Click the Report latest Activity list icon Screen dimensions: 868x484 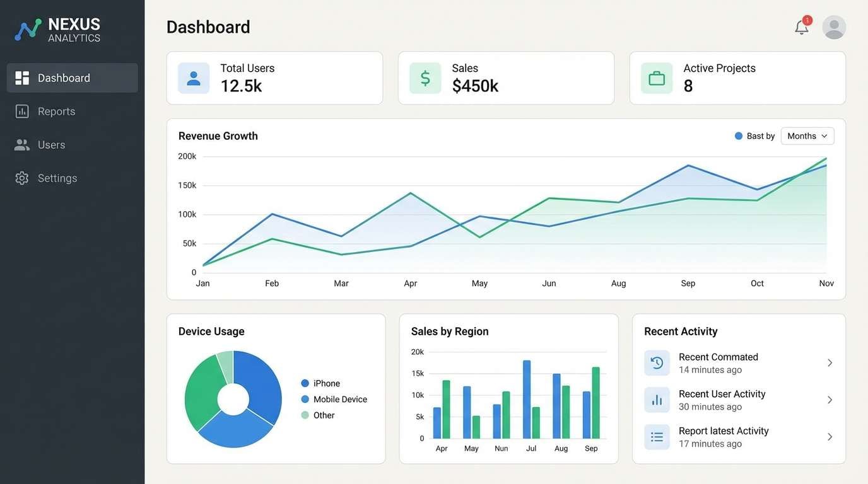pyautogui.click(x=657, y=437)
